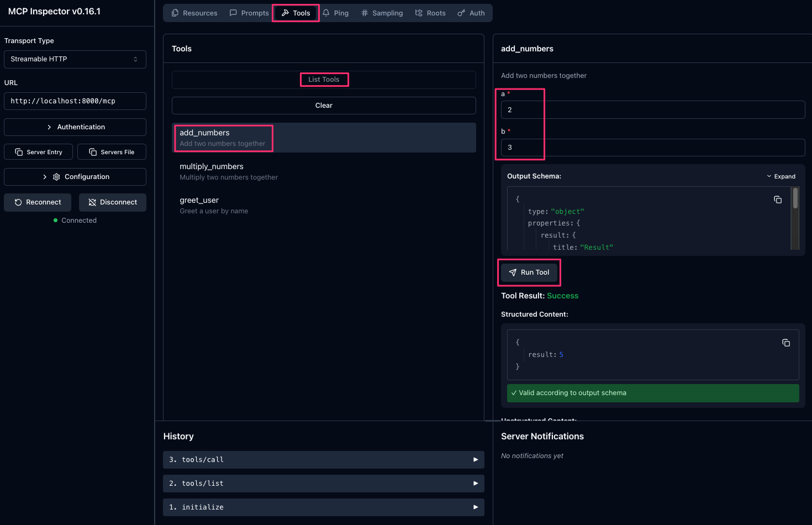This screenshot has width=812, height=525.
Task: Select the Tools tab
Action: [296, 13]
